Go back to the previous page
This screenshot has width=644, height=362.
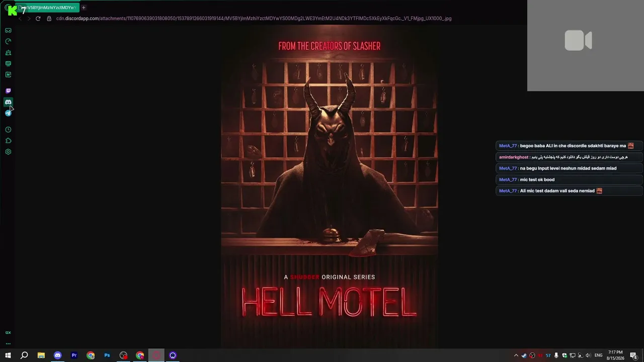[20, 19]
